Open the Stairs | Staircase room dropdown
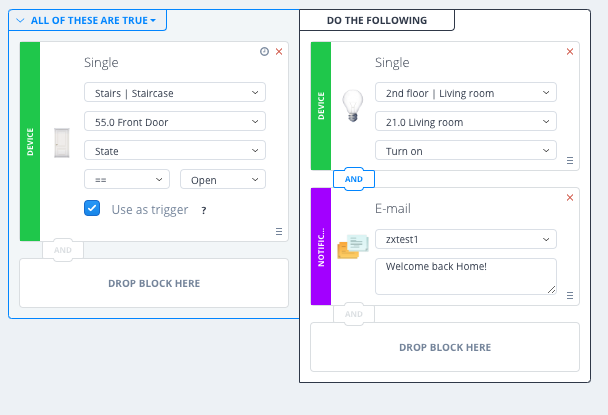Viewport: 608px width, 415px height. pos(175,93)
